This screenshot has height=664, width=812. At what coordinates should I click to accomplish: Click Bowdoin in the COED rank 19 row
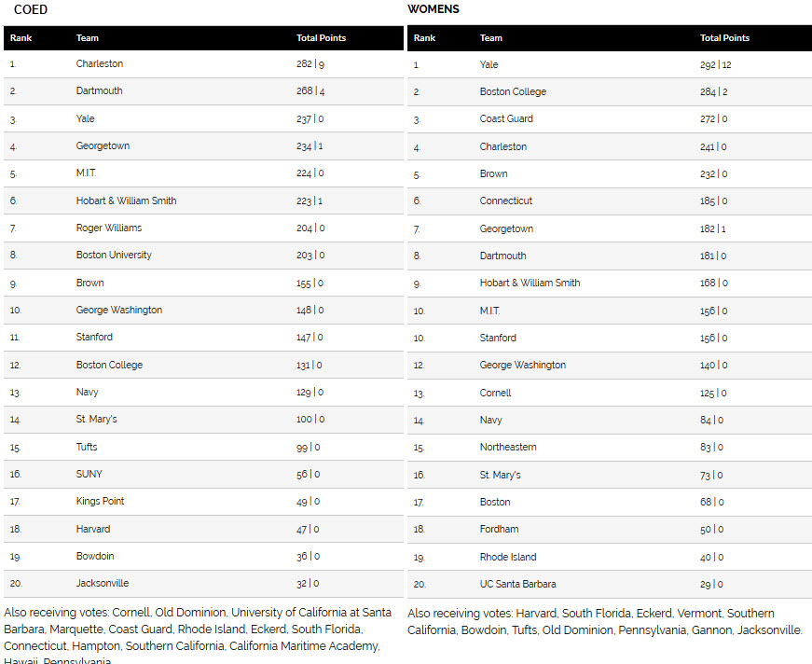pyautogui.click(x=94, y=556)
